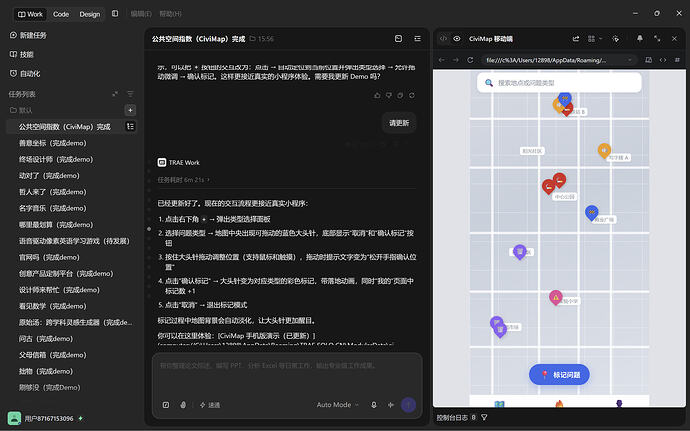This screenshot has height=431, width=690.
Task: Click the microphone voice input icon
Action: [x=374, y=405]
